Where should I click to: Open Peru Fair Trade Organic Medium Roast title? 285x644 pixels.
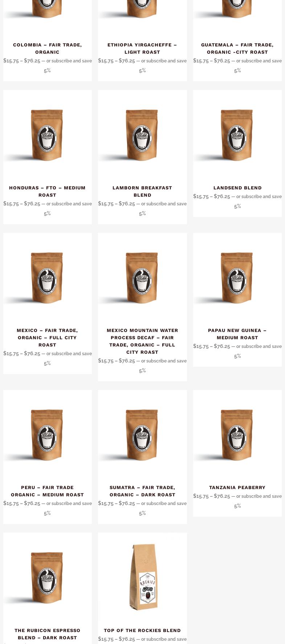[48, 491]
